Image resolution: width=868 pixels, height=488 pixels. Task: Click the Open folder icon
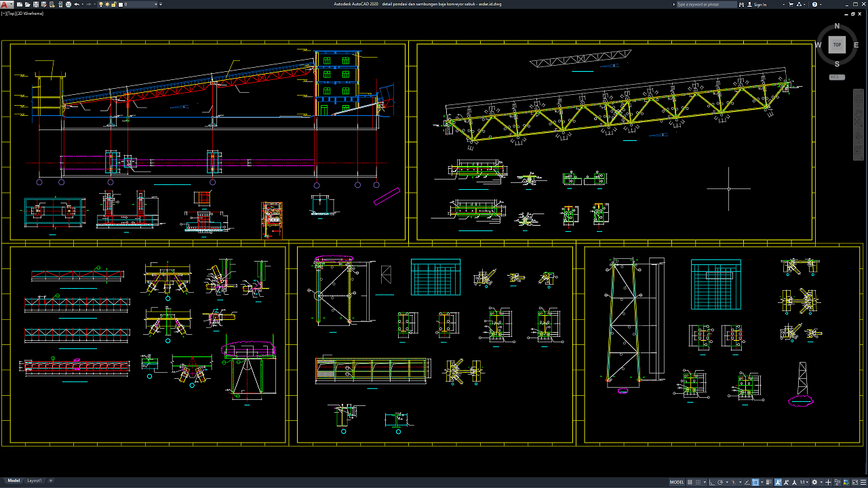click(27, 4)
